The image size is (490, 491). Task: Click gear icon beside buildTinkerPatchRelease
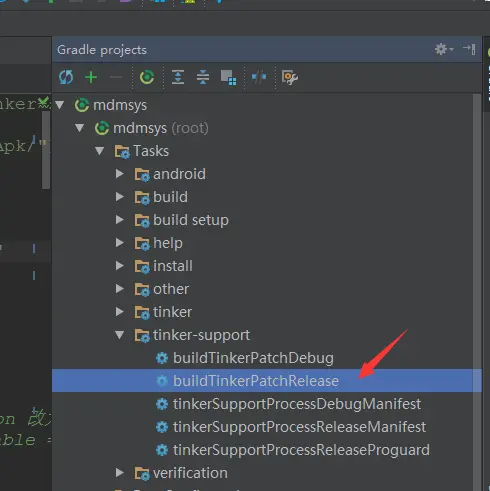tap(162, 381)
